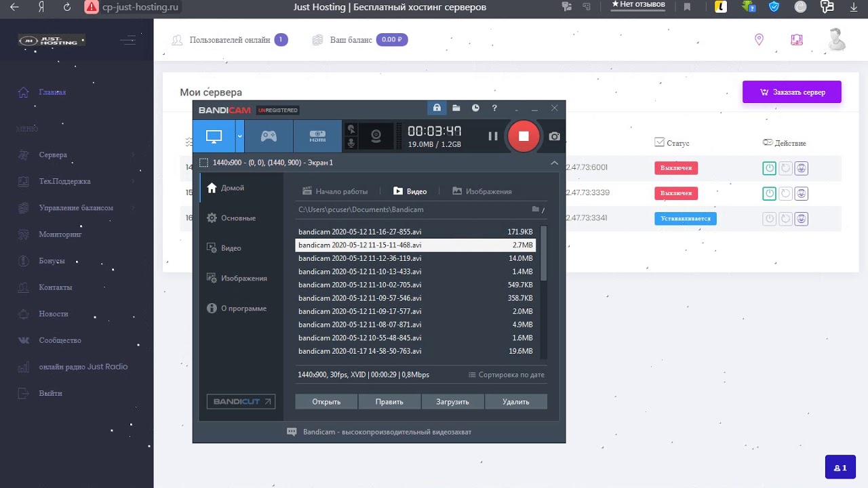868x488 pixels.
Task: Click the Удалить button
Action: pos(516,402)
